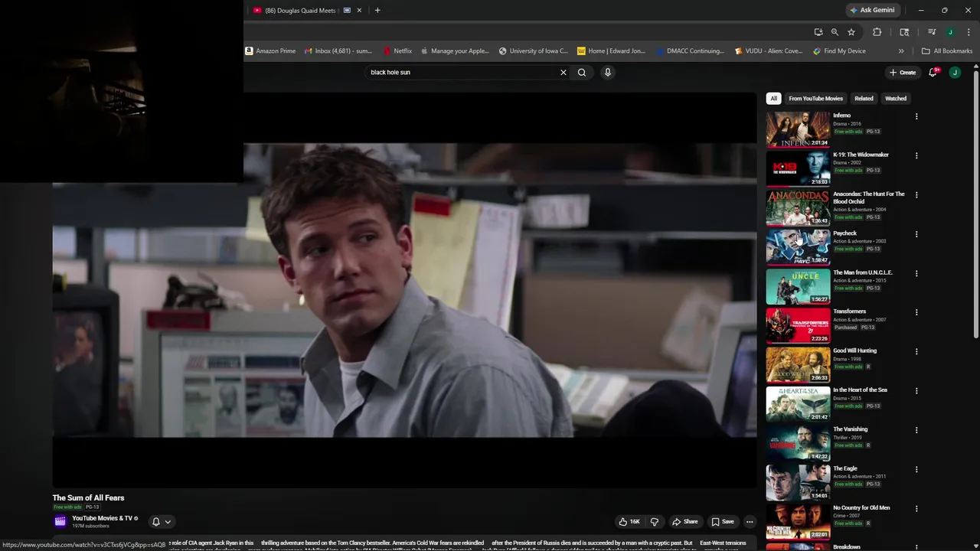
Task: Open more actions ellipsis below video
Action: pyautogui.click(x=750, y=522)
